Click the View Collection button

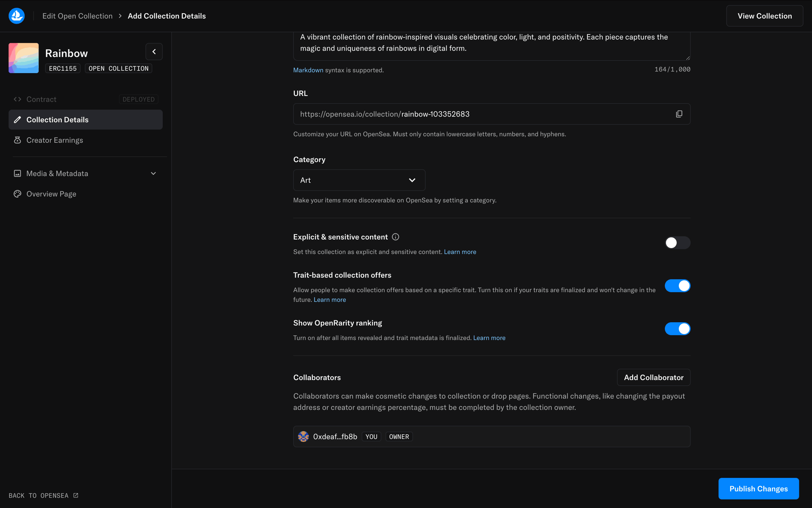[765, 16]
